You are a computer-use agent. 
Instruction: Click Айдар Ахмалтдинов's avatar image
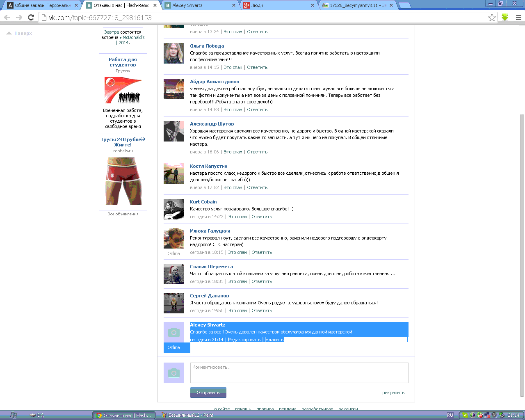pyautogui.click(x=174, y=89)
